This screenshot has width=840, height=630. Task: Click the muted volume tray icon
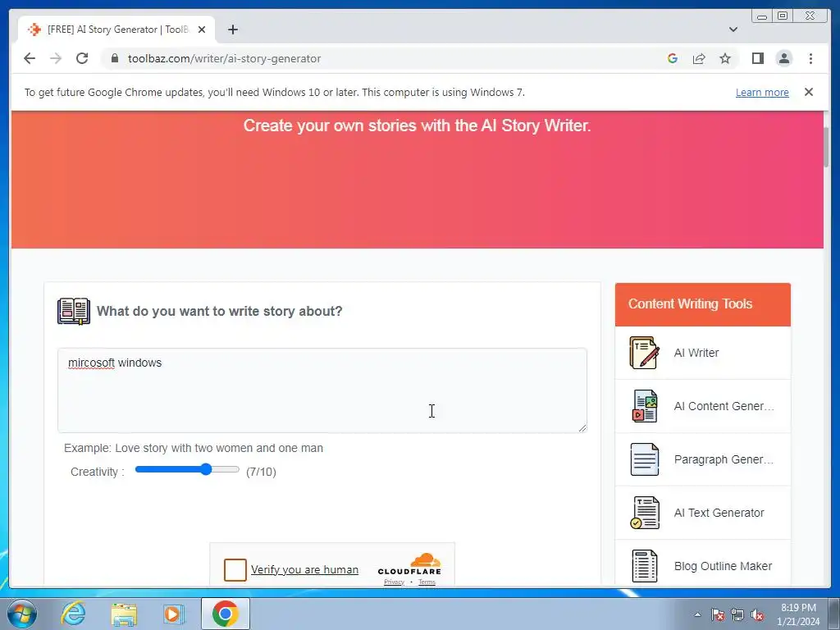757,614
